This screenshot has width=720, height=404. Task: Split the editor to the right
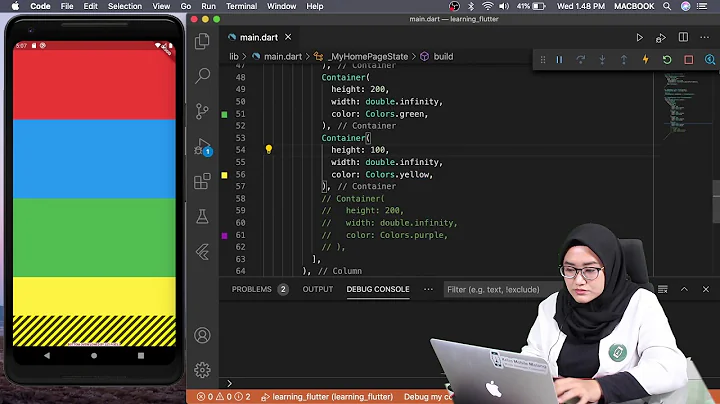(683, 38)
